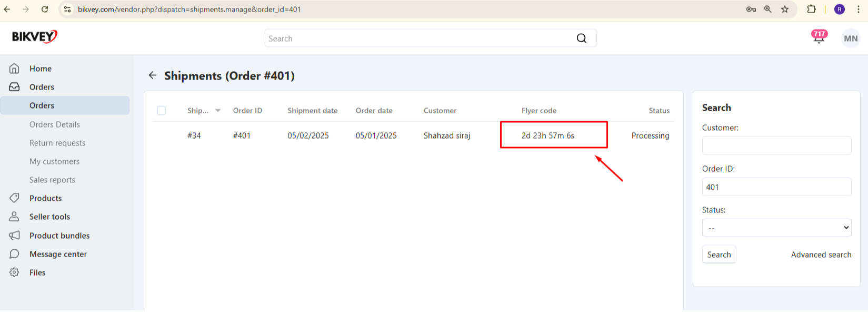Open Sales reports submenu item
868x312 pixels.
(52, 180)
